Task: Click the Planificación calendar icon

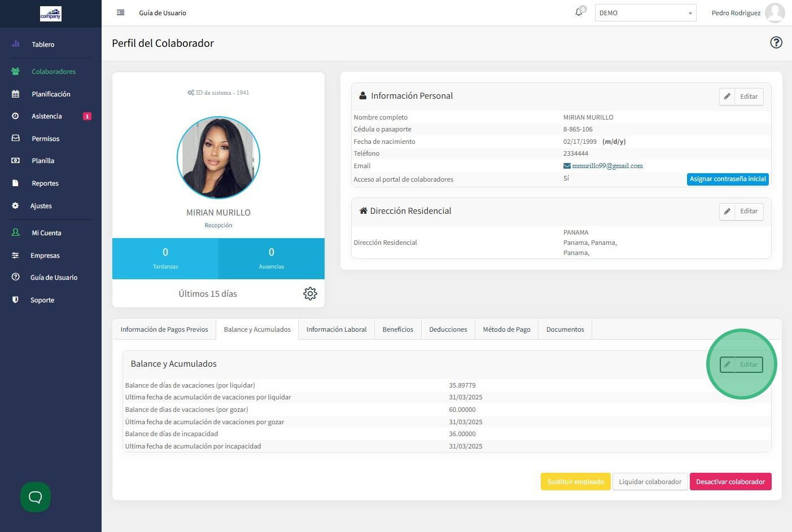Action: pyautogui.click(x=16, y=94)
